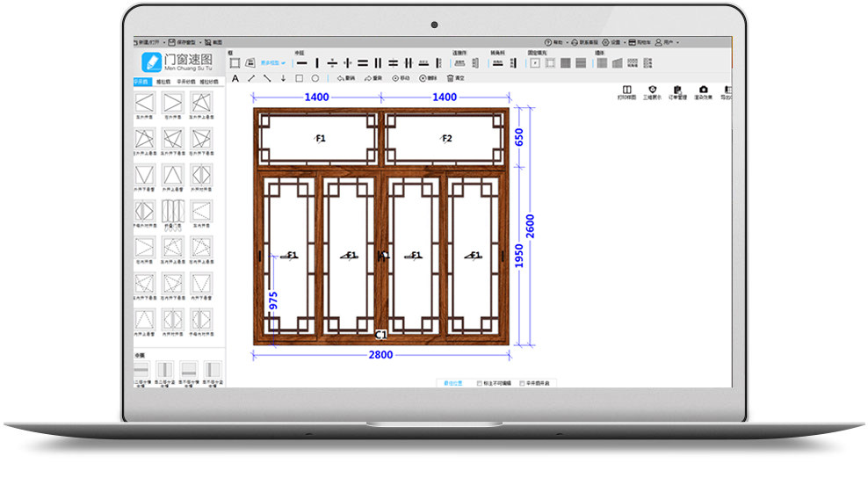Select the irregular-shaped frame tool icon
868x485 pixels.
[x=250, y=63]
